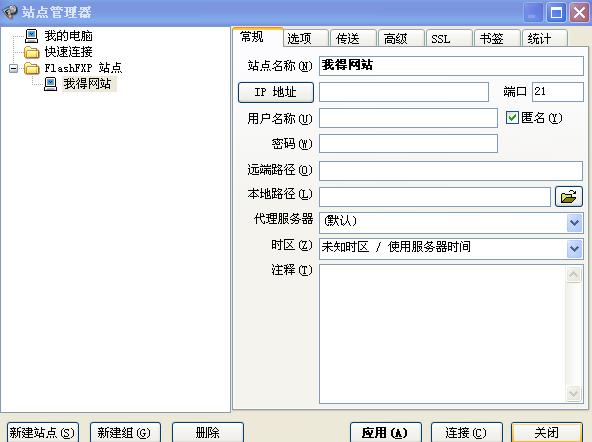Click the notes scrollbar up arrow

click(x=574, y=274)
